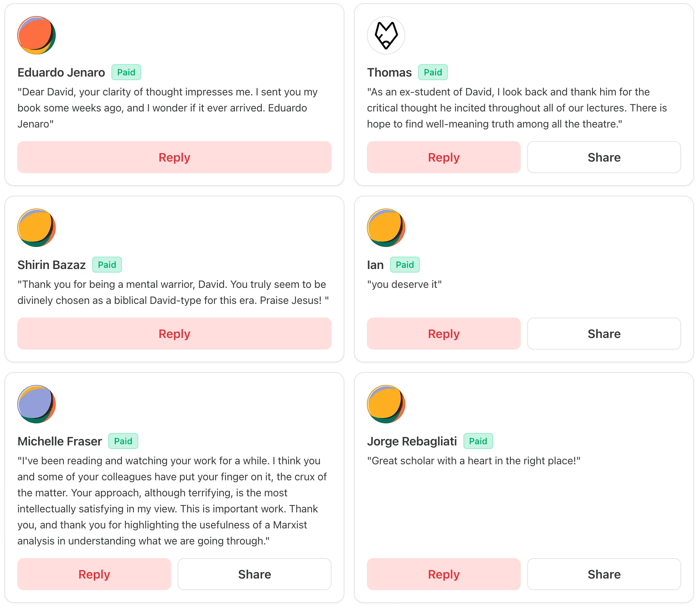This screenshot has width=700, height=607.
Task: Reply to Eduardo Jenaro's comment
Action: [174, 157]
